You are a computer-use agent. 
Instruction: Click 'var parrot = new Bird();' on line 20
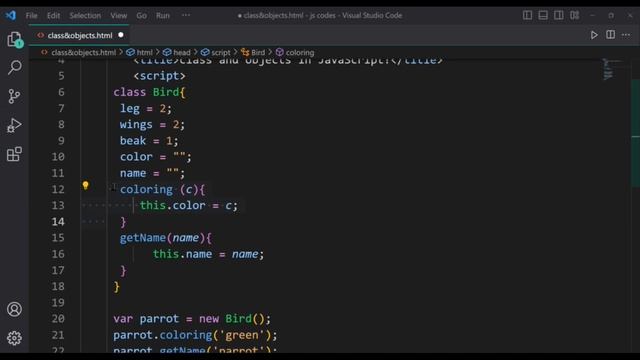point(192,319)
